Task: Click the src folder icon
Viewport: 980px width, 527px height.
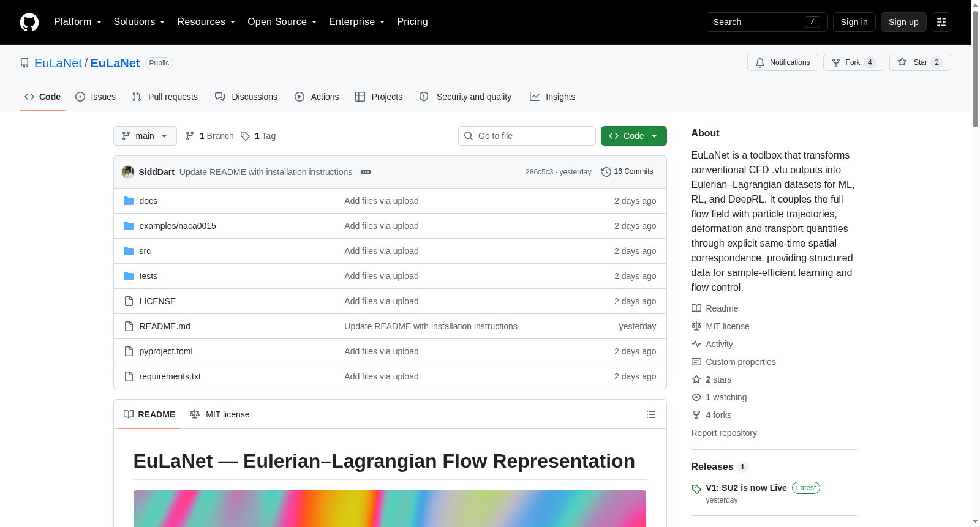Action: point(129,251)
